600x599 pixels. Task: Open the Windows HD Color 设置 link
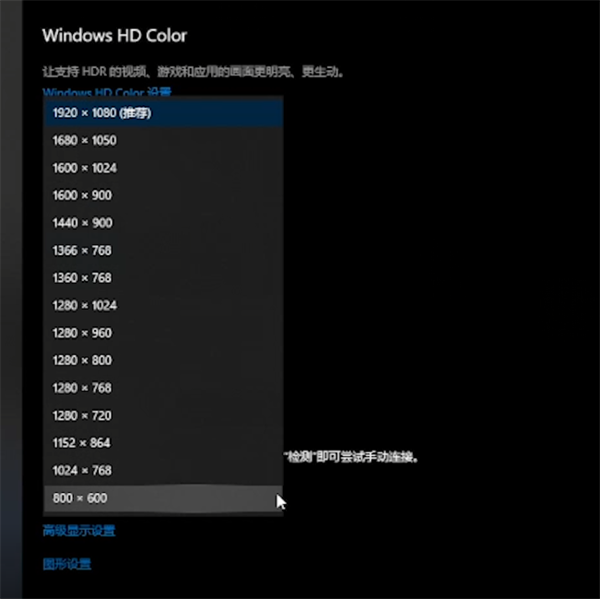107,92
